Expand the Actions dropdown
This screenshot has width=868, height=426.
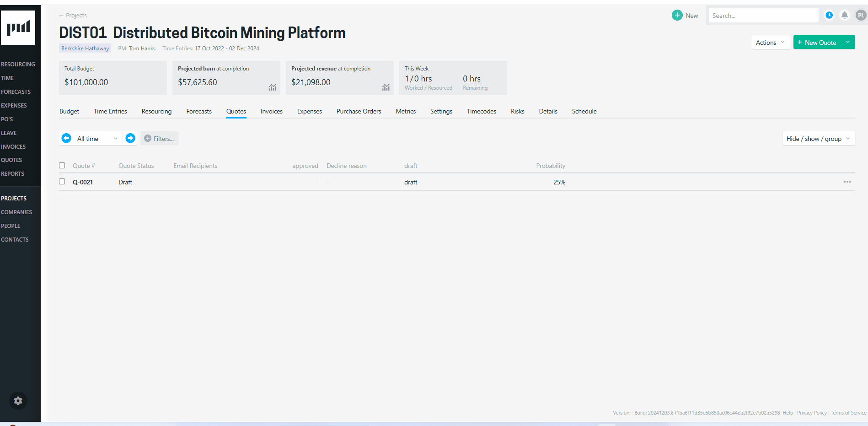(x=771, y=43)
